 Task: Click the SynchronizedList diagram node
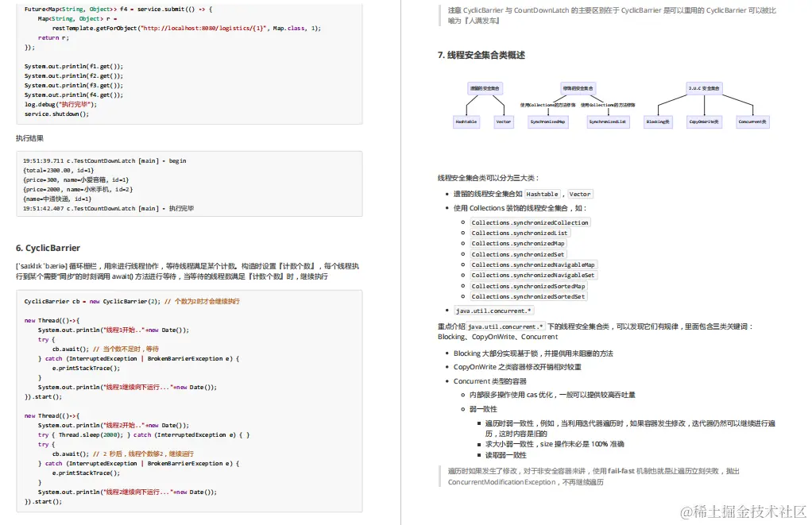(608, 122)
